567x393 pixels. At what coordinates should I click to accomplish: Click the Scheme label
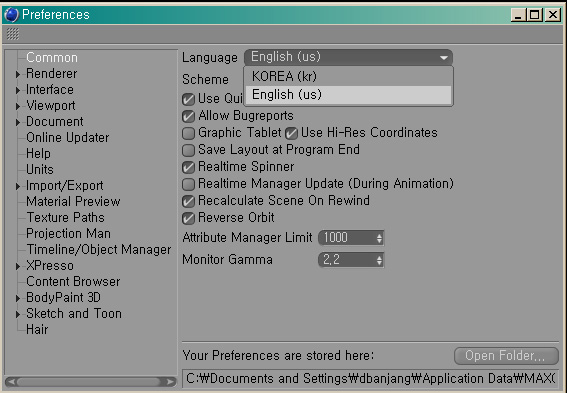coord(205,80)
